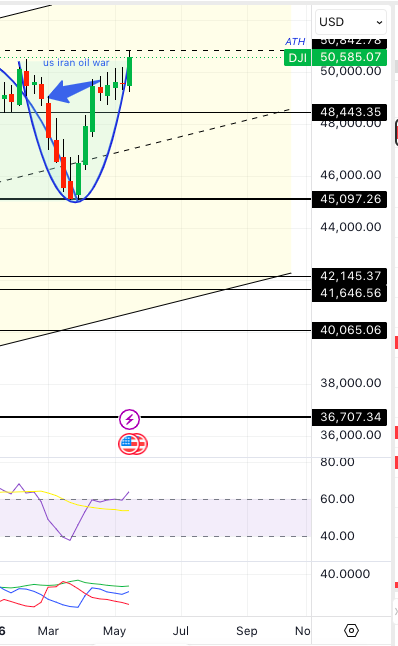Click the Mar label on time axis
Screen dimensions: 398x646
click(48, 631)
